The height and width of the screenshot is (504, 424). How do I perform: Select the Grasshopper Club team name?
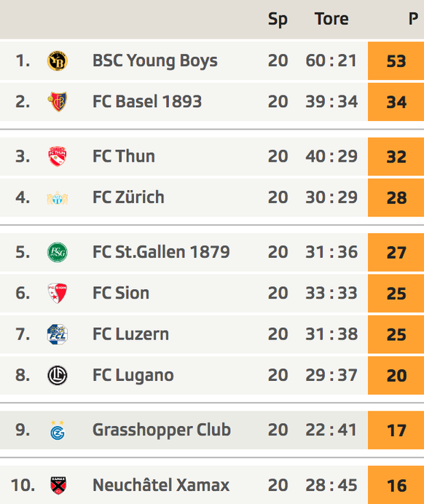click(x=162, y=430)
